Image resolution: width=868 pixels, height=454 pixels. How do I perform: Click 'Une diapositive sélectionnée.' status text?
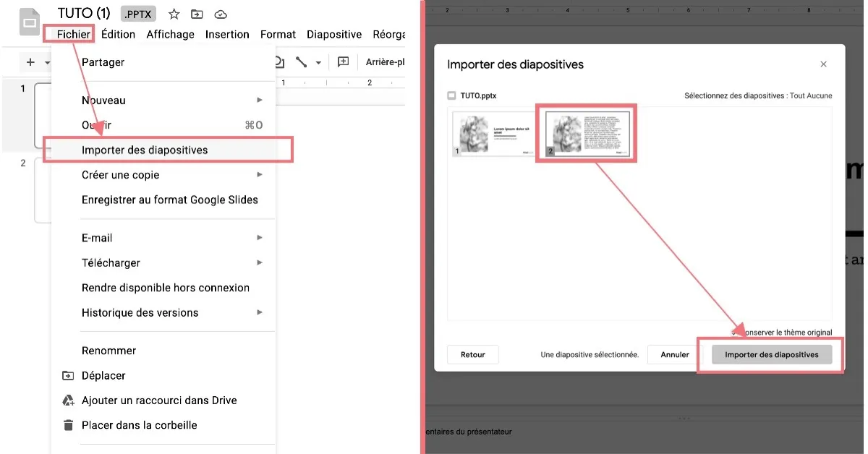(x=590, y=355)
